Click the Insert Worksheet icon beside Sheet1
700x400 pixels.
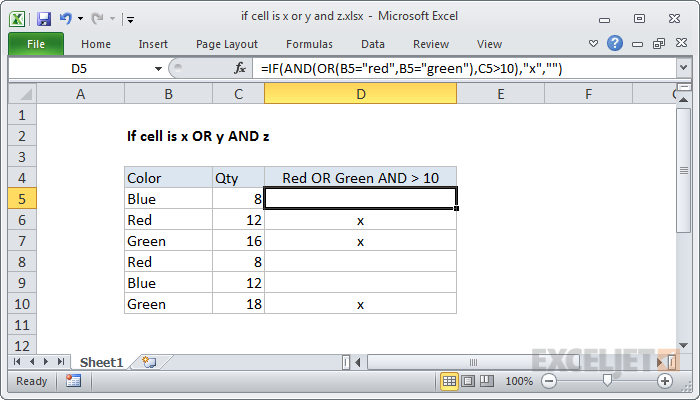(x=149, y=361)
